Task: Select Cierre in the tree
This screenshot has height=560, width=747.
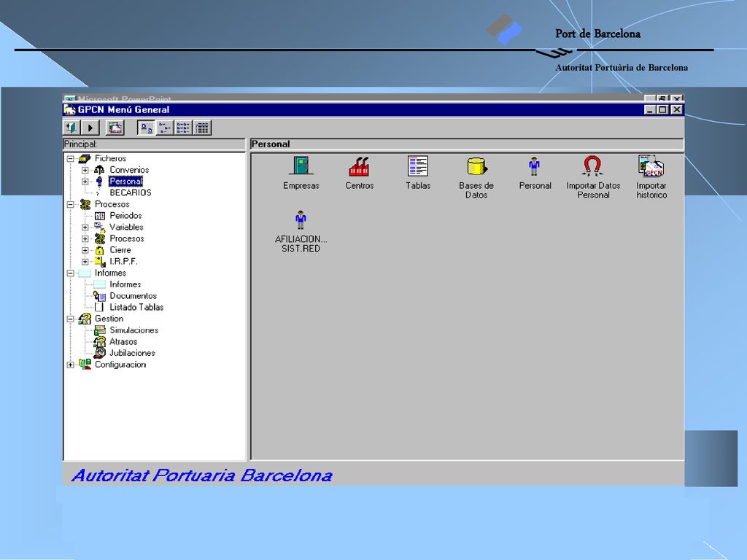Action: point(120,250)
